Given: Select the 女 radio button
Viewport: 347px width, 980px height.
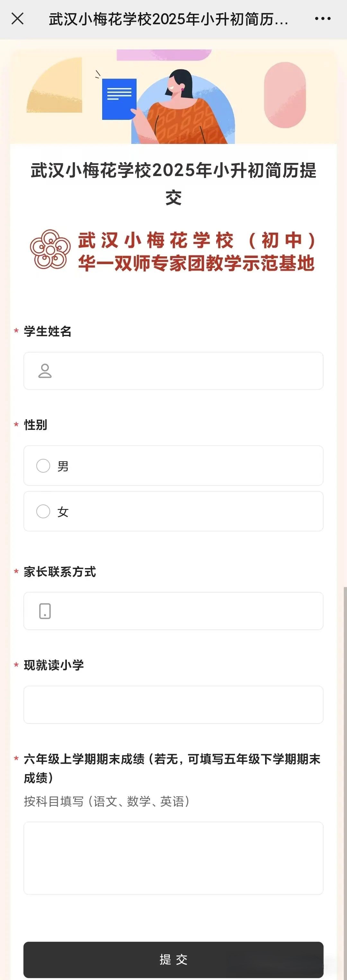Looking at the screenshot, I should pos(43,511).
